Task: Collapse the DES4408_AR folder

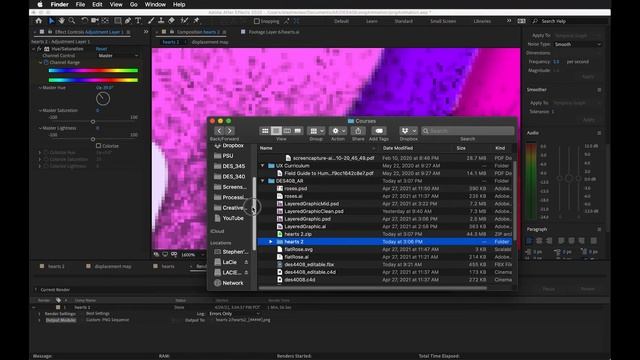Action: coord(262,181)
